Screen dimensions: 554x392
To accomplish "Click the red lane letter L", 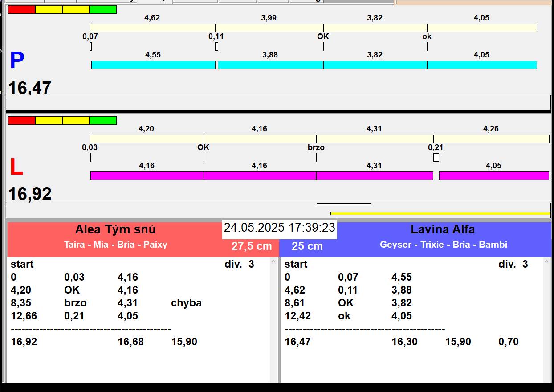I will click(x=16, y=167).
